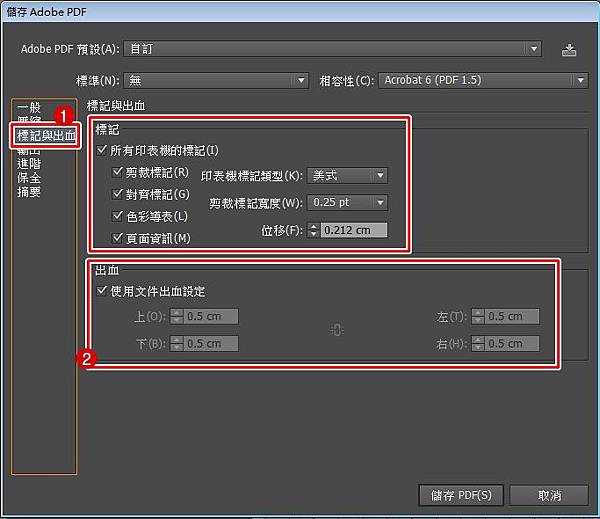Uncheck 頁面資訊(M) checkbox
The height and width of the screenshot is (519, 600).
pos(117,238)
